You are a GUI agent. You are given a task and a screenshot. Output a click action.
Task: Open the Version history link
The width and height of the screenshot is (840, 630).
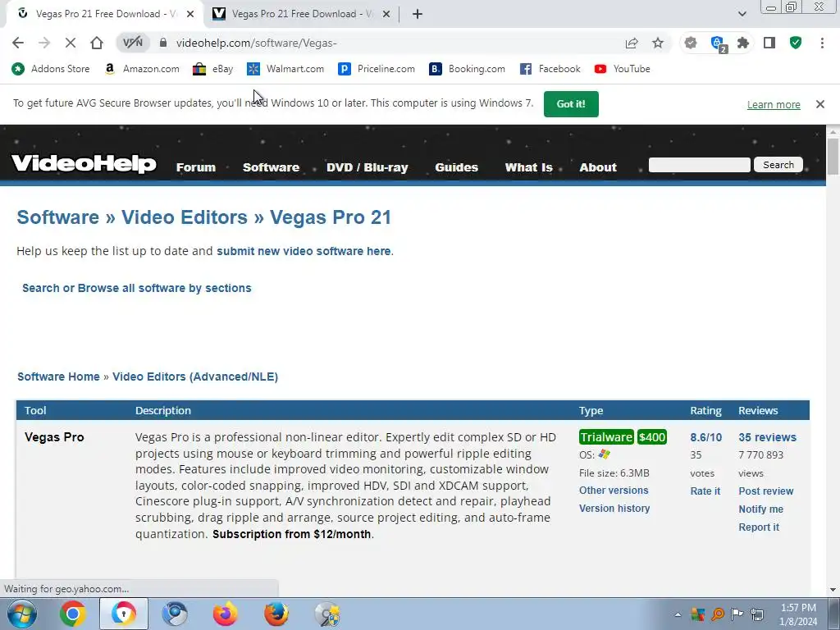tap(614, 509)
